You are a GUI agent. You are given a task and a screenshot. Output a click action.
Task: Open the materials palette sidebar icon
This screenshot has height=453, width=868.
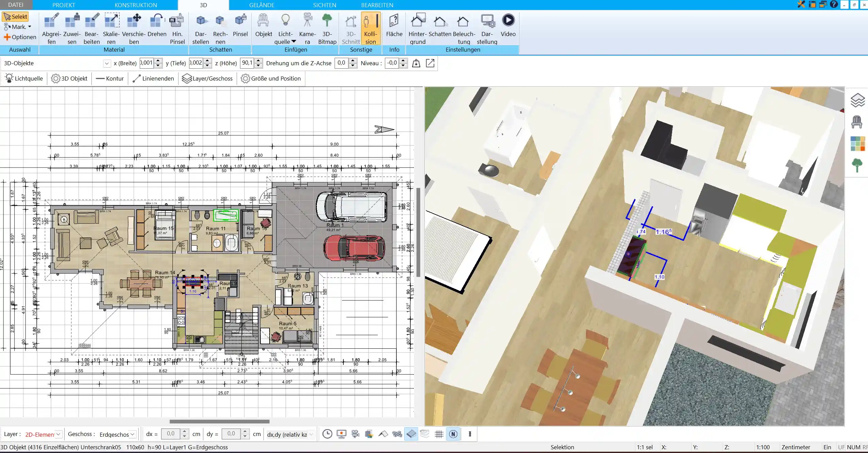[857, 144]
